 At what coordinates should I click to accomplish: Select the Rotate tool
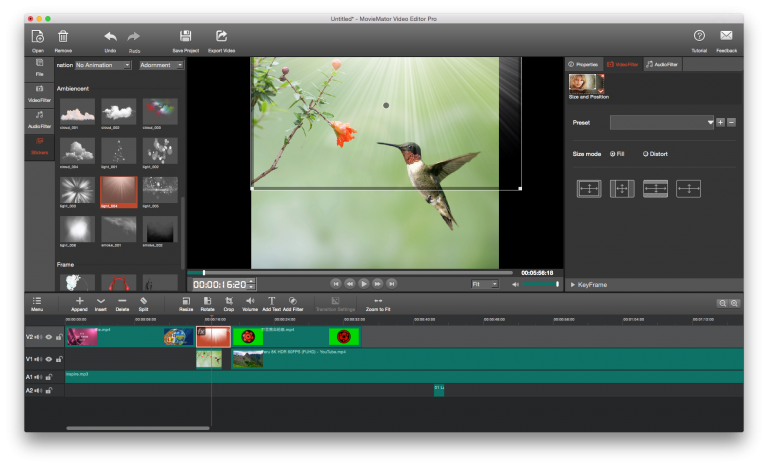207,303
